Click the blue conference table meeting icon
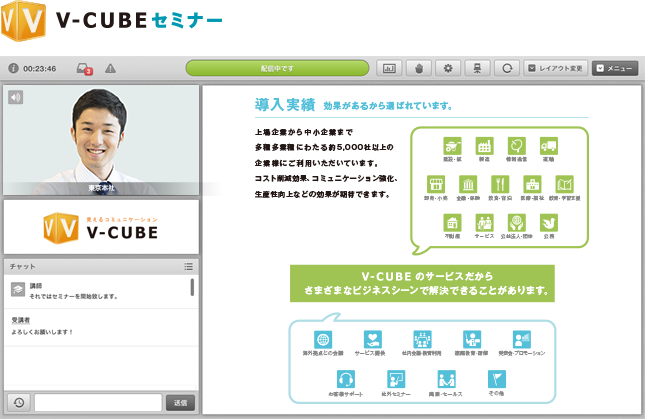Viewport: 645px width, 419px height. coord(422,340)
